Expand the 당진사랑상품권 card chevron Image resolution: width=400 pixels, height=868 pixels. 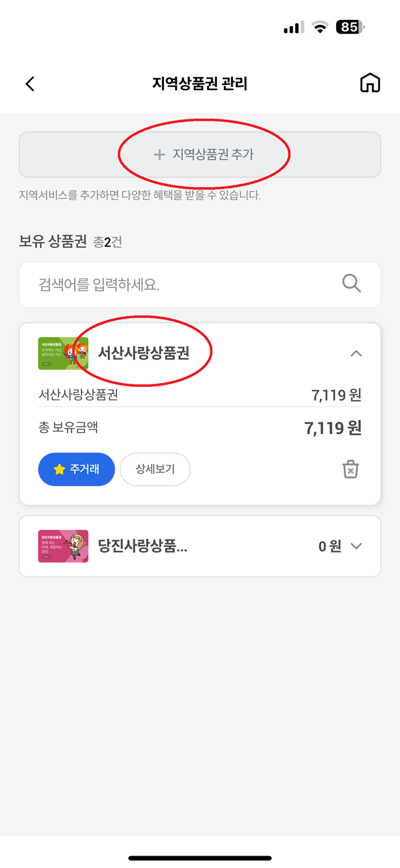(356, 546)
